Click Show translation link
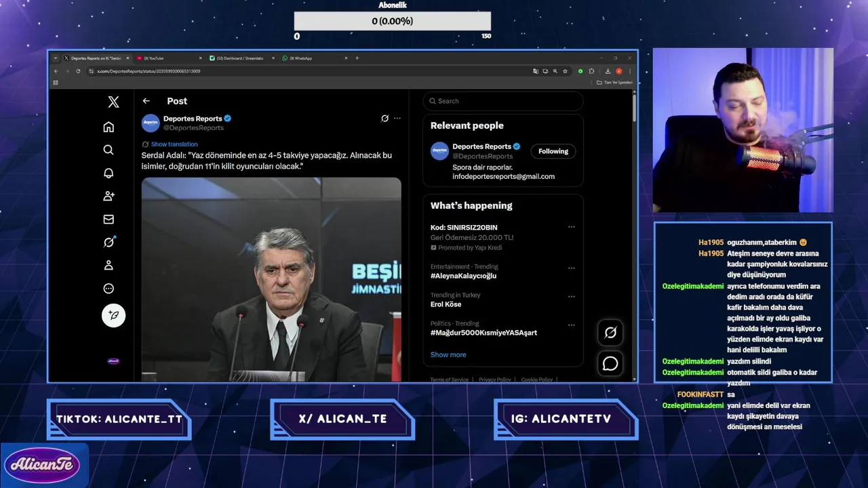Image resolution: width=868 pixels, height=488 pixels. tap(174, 144)
